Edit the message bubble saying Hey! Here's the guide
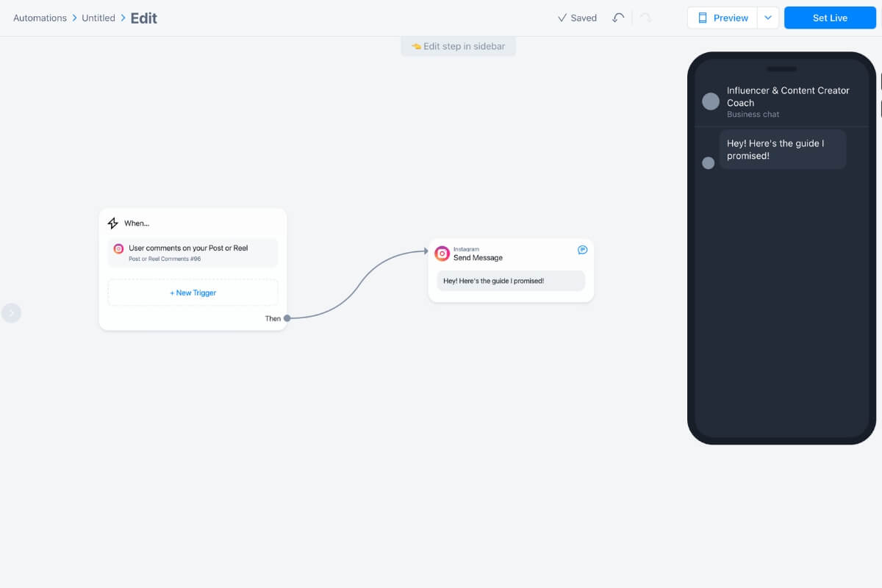This screenshot has height=588, width=882. 511,281
